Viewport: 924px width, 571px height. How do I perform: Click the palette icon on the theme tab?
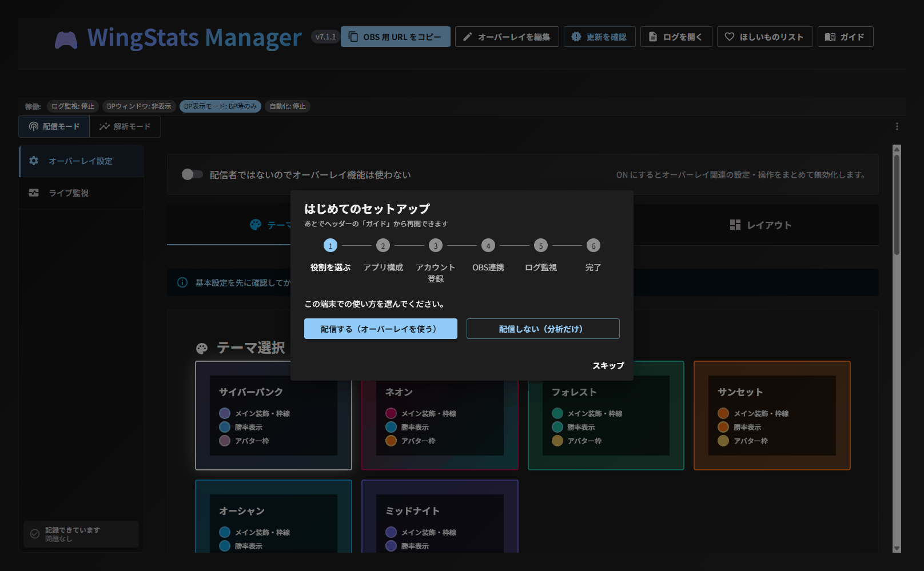coord(256,225)
